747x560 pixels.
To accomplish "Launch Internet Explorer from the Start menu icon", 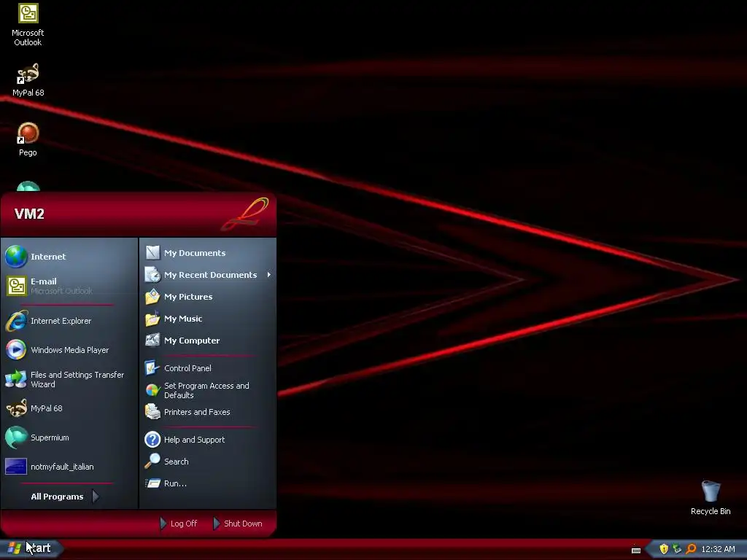I will pos(16,321).
